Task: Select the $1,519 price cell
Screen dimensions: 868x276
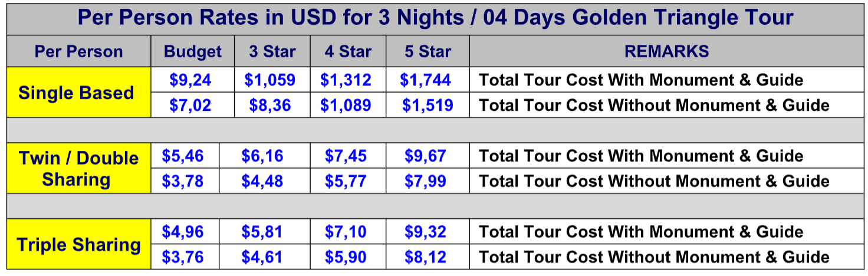Action: [428, 105]
